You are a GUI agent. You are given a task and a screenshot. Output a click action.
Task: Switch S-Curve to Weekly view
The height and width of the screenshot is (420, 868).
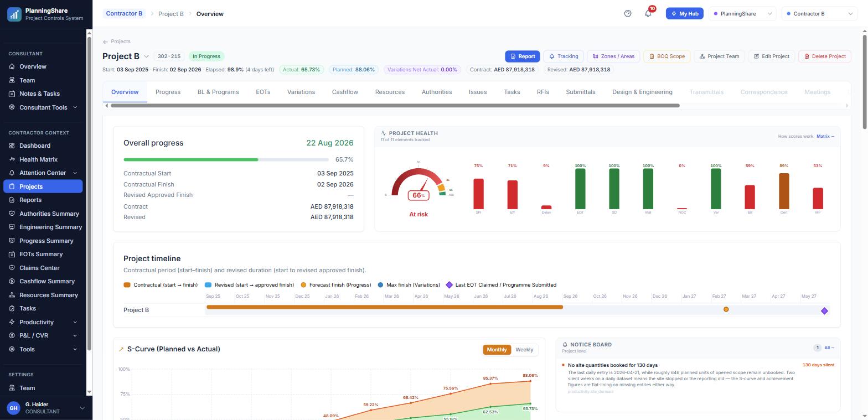click(x=524, y=350)
